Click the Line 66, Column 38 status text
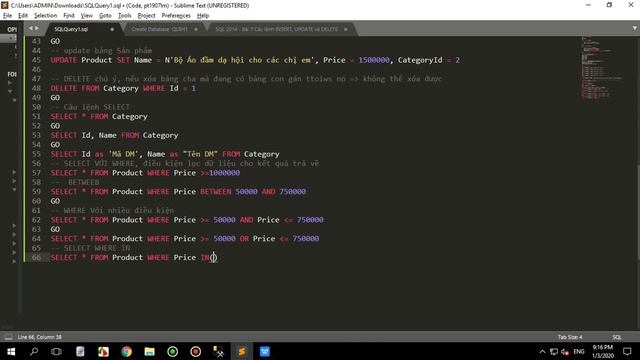 click(x=40, y=337)
